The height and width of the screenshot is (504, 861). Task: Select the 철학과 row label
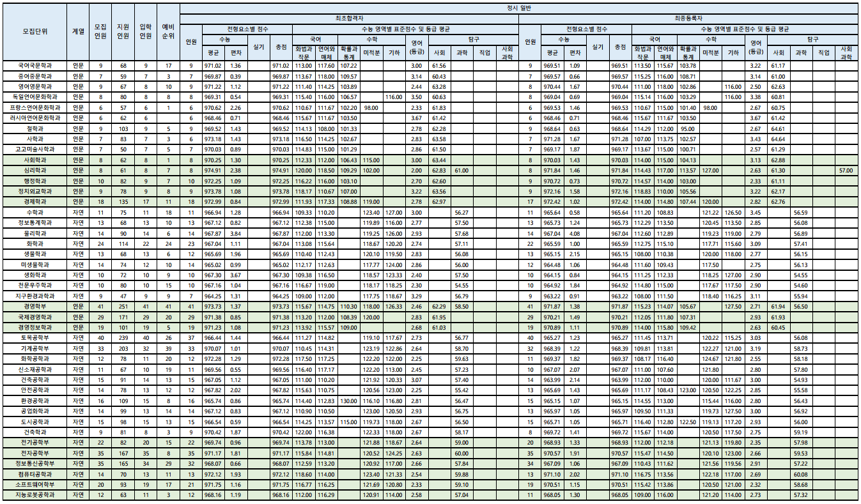coord(35,128)
